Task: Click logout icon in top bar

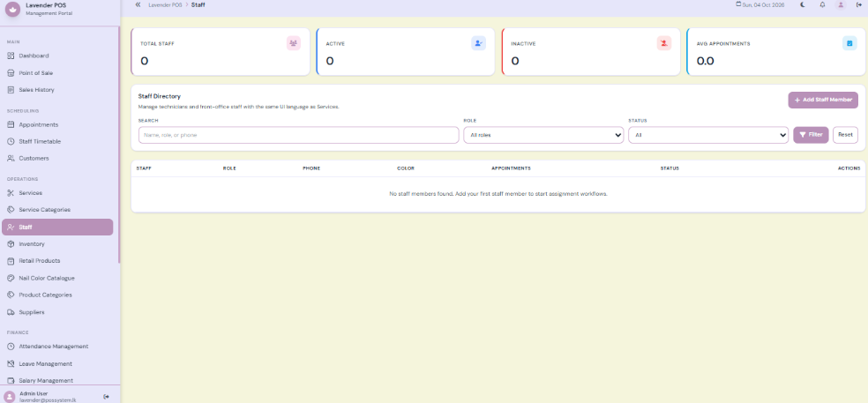Action: click(858, 4)
